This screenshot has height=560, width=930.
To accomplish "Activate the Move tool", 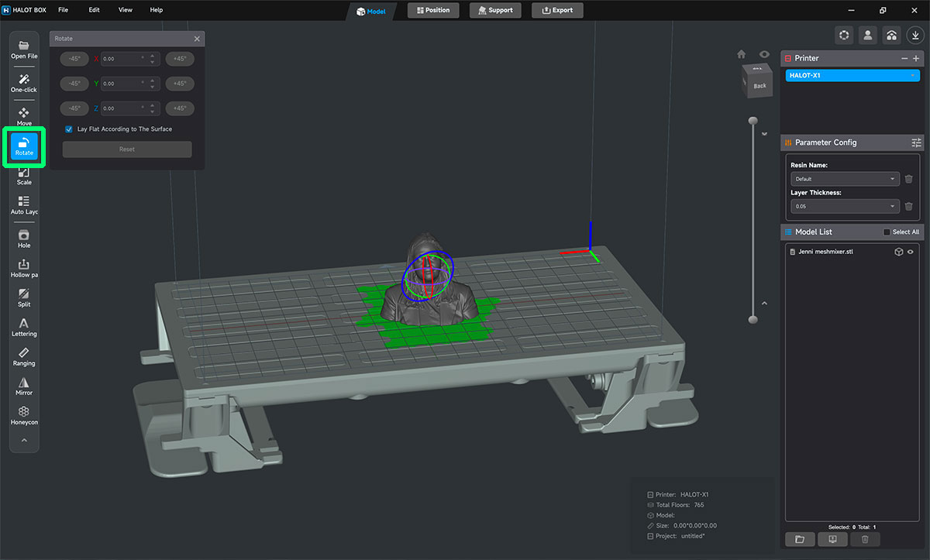I will pos(24,117).
